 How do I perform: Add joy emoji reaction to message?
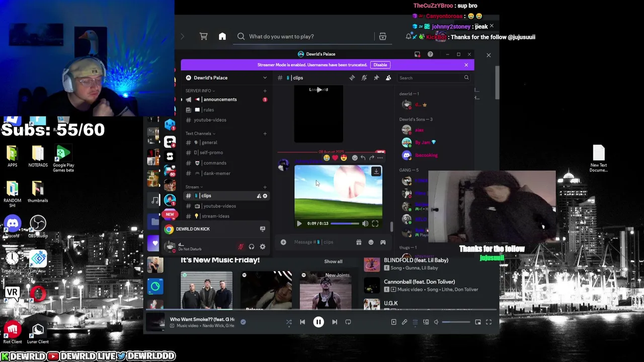[x=327, y=158]
